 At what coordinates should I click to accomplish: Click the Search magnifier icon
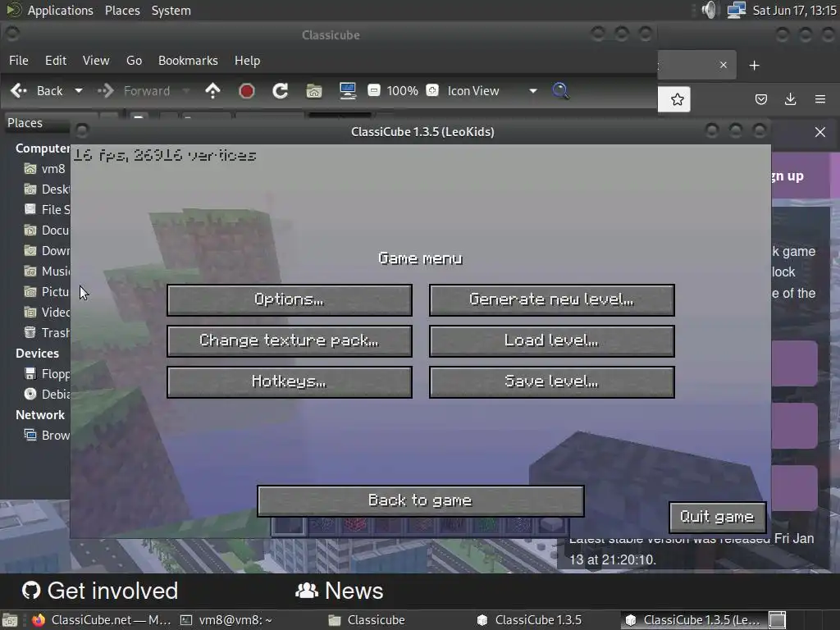[x=561, y=91]
